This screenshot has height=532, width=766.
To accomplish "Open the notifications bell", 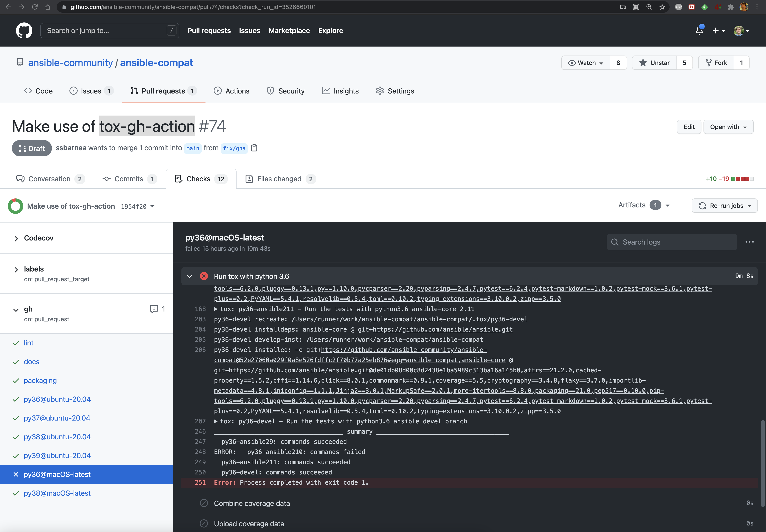I will pos(699,31).
